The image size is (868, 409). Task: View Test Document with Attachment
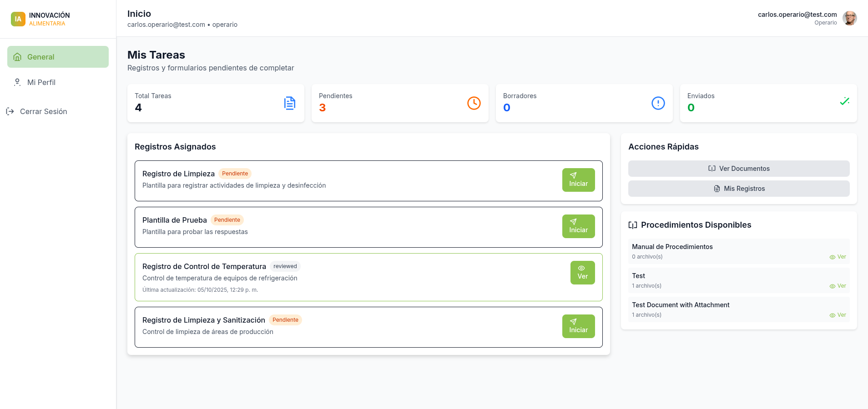coord(838,315)
